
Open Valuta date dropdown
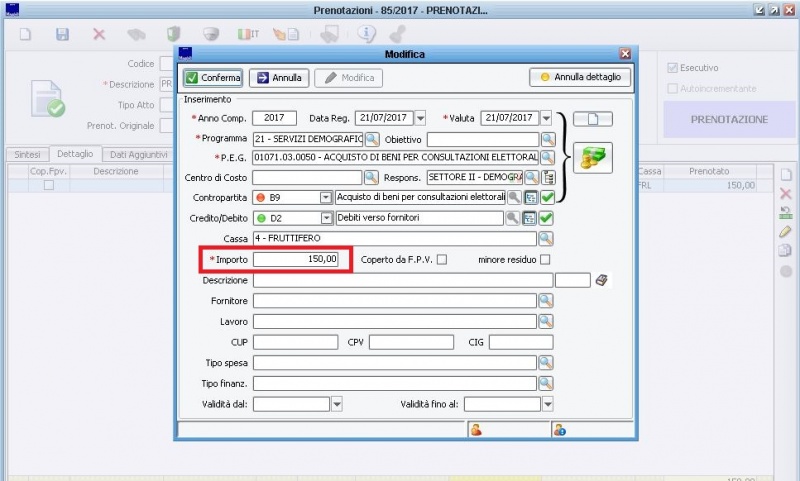[x=546, y=118]
